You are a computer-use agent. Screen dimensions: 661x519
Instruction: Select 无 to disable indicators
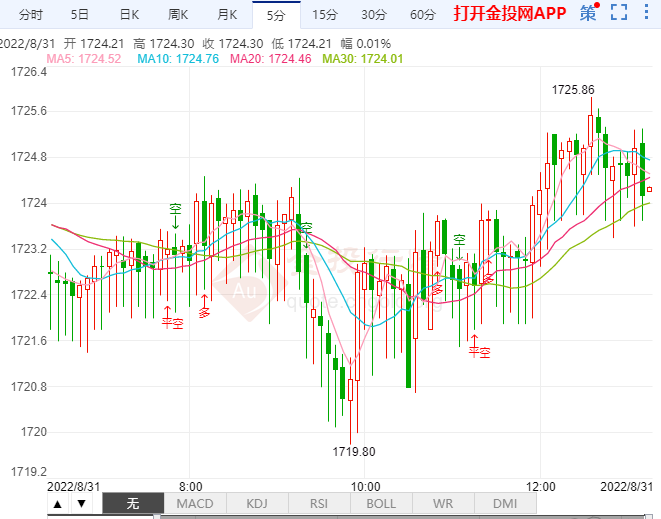pos(132,503)
